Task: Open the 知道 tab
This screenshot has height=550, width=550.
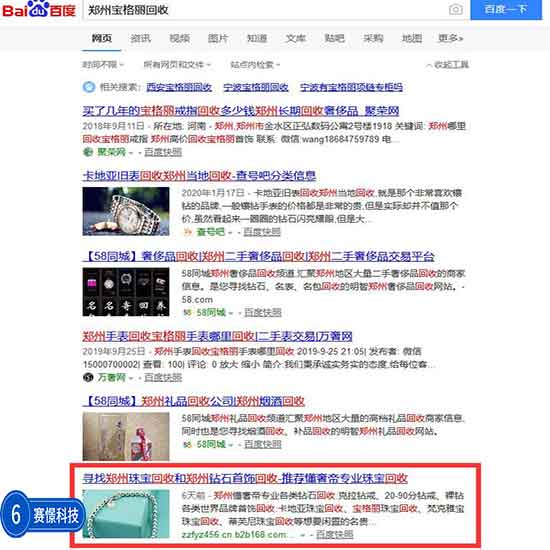Action: point(257,38)
